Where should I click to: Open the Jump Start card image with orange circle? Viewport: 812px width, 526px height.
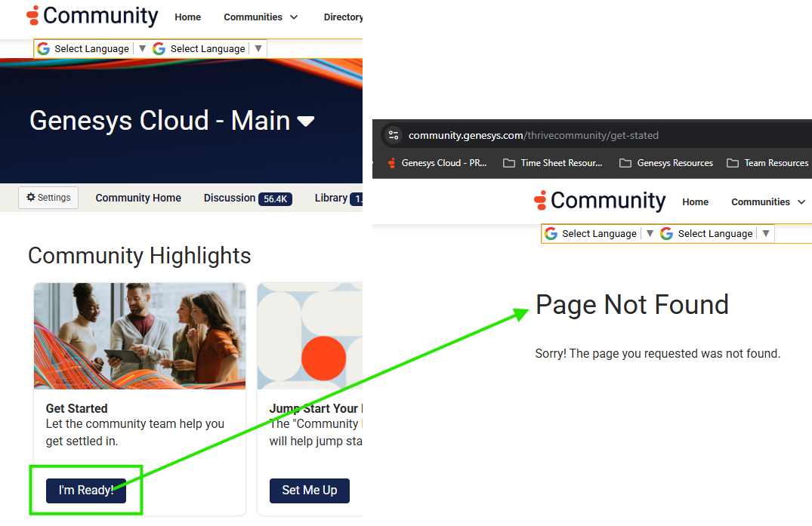(x=310, y=336)
